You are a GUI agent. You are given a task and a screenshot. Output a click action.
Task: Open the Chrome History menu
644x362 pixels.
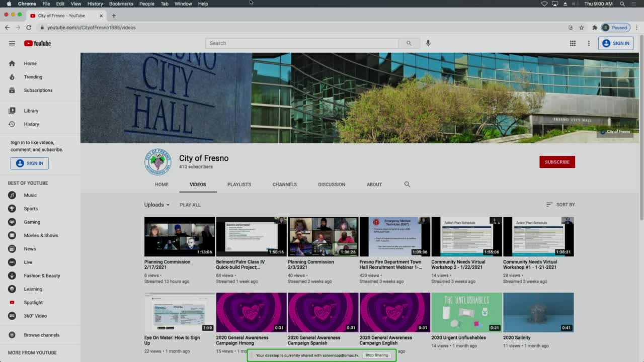pos(95,4)
